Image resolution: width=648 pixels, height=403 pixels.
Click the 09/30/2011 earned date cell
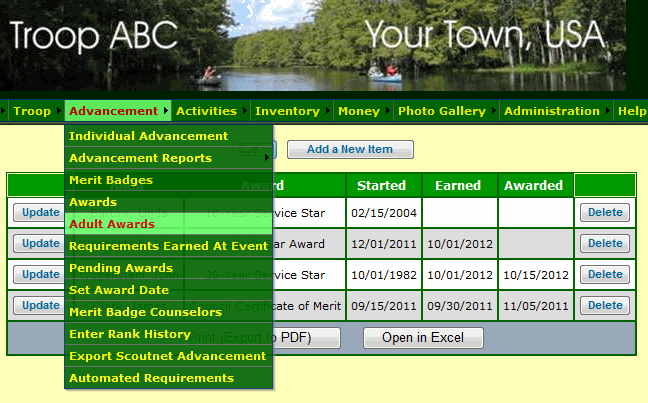460,306
